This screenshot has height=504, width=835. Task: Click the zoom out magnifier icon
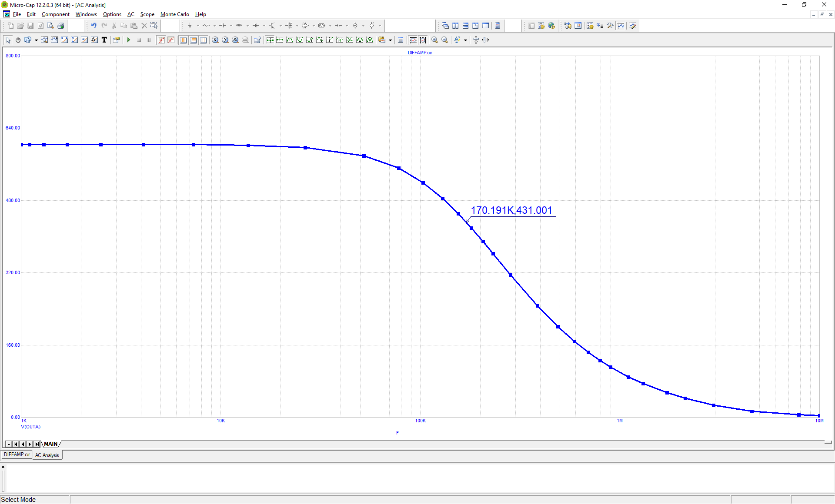[444, 40]
